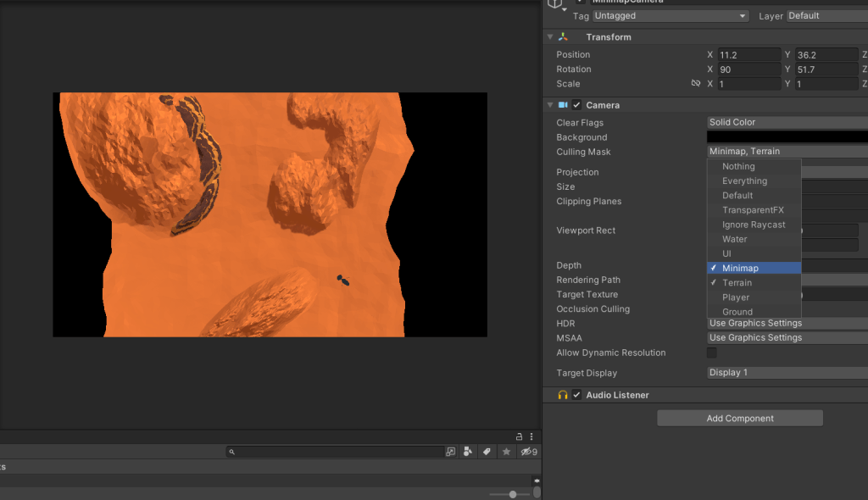Click the star favorites filter icon
Viewport: 868px width, 500px height.
pyautogui.click(x=506, y=451)
